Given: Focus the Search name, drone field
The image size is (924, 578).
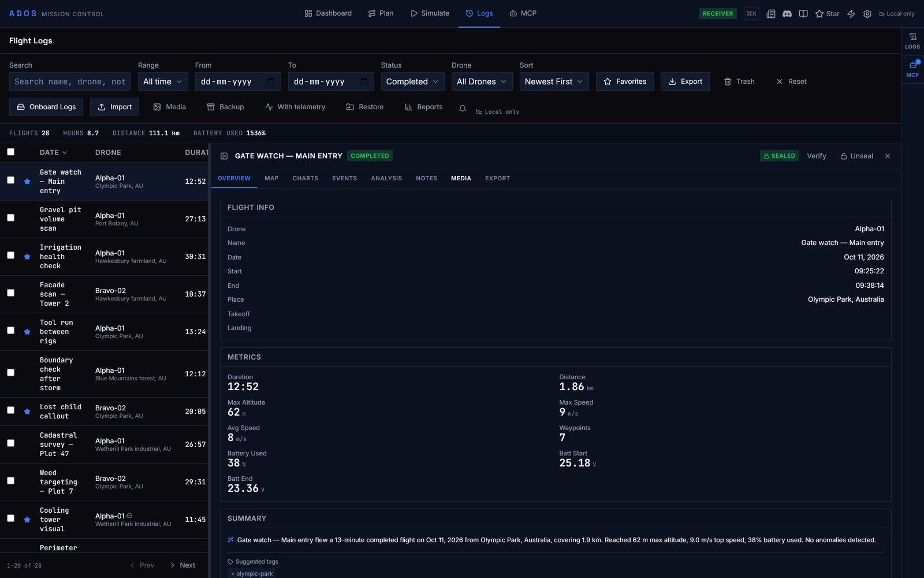Looking at the screenshot, I should [x=70, y=81].
